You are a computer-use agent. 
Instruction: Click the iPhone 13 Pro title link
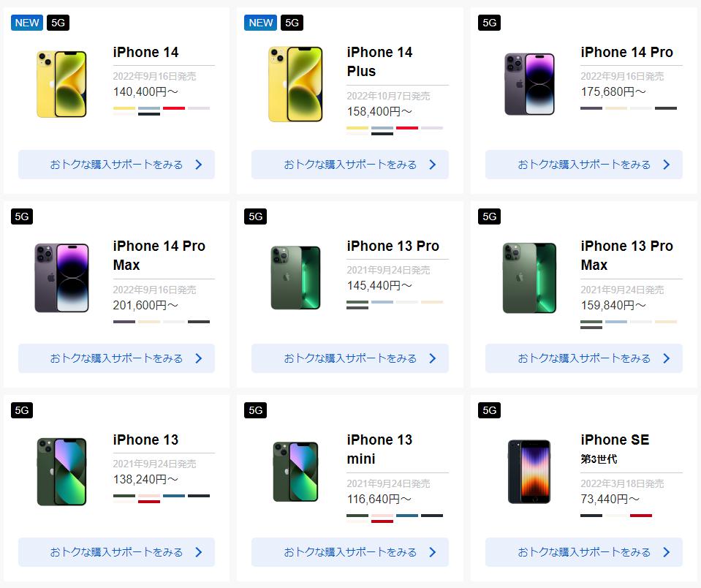click(x=393, y=246)
